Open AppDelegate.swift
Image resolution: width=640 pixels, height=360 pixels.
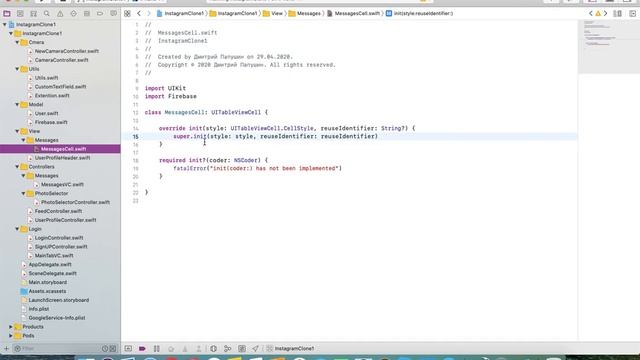[x=49, y=264]
